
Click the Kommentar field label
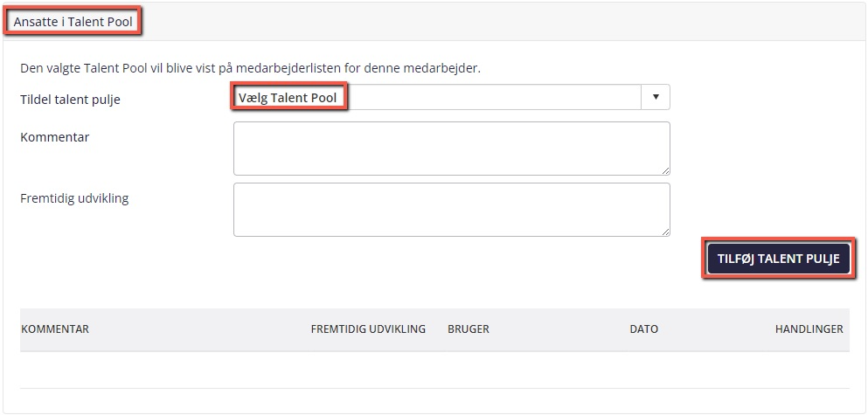coord(55,137)
